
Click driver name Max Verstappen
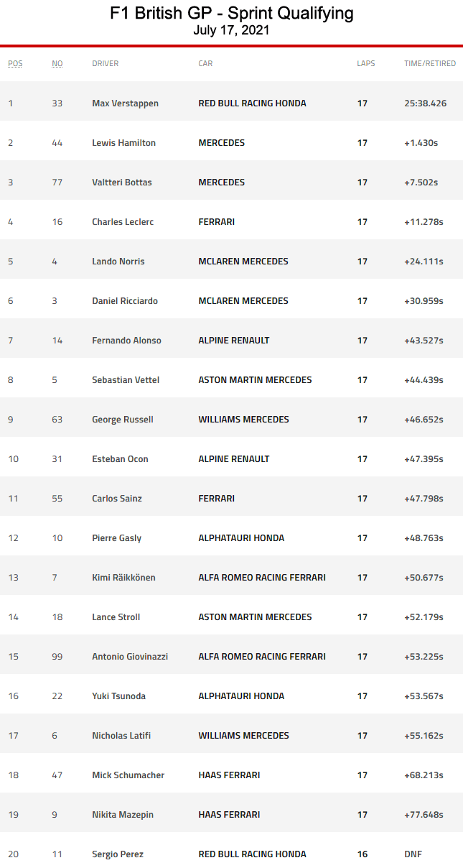[x=125, y=103]
